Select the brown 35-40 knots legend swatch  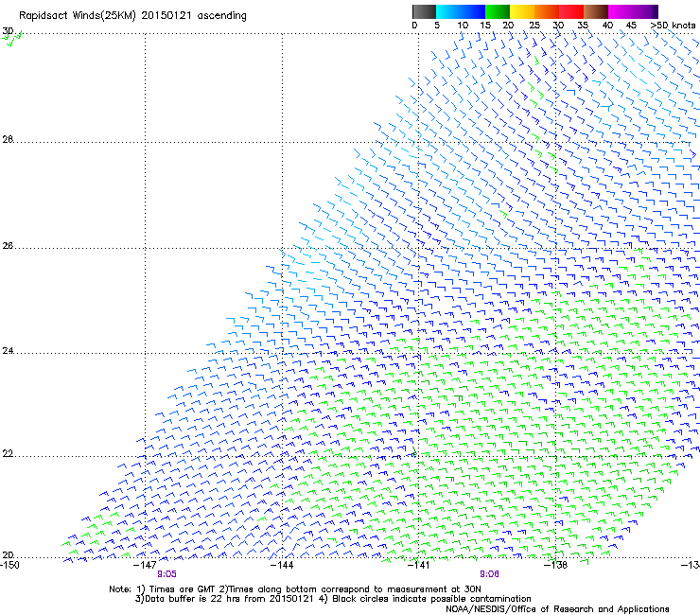pyautogui.click(x=596, y=11)
